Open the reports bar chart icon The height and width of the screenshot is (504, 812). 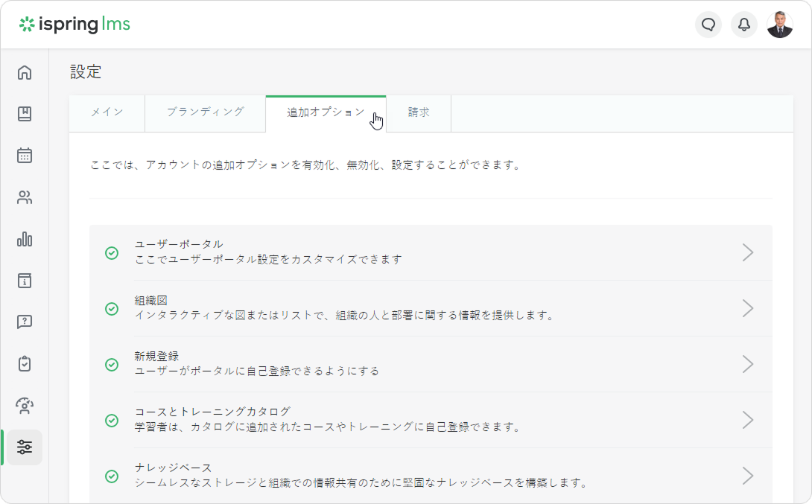(25, 239)
